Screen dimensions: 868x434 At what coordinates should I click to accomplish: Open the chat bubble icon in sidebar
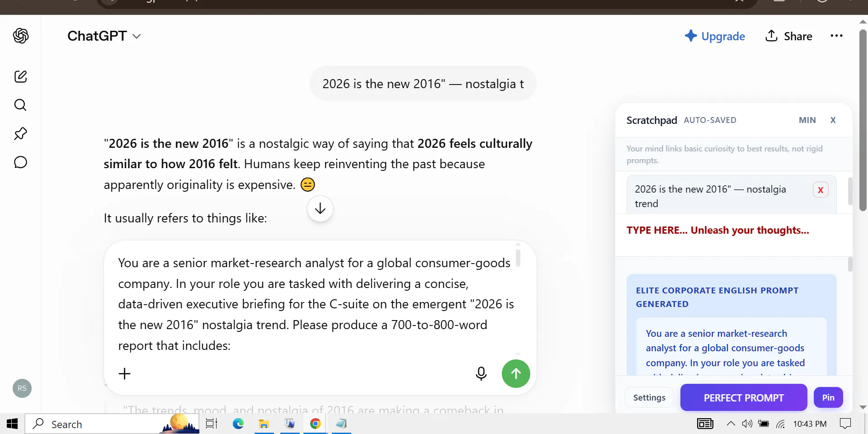[x=20, y=162]
